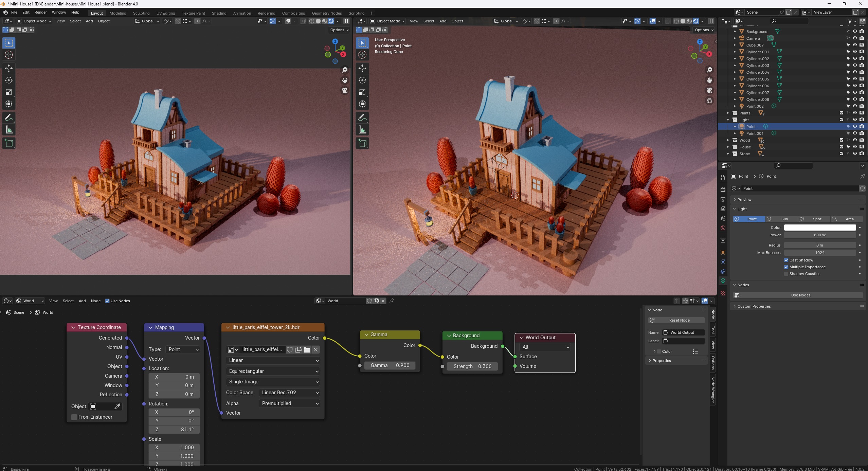
Task: Select the Move tool in right viewport
Action: tap(362, 68)
